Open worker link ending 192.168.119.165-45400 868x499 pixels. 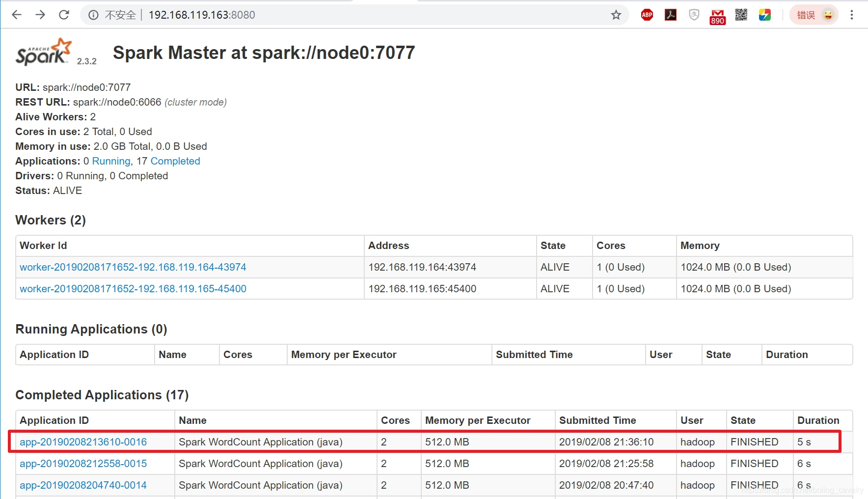tap(133, 289)
